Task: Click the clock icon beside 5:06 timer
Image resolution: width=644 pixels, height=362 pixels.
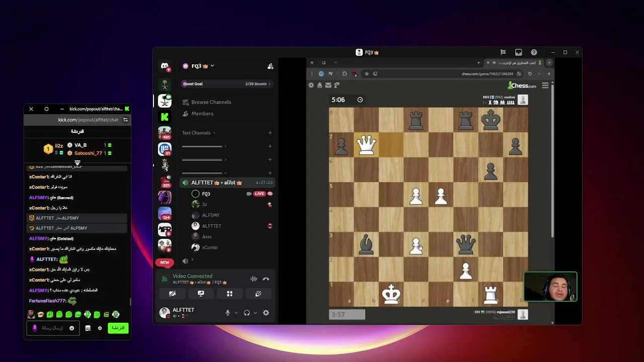Action: point(360,100)
